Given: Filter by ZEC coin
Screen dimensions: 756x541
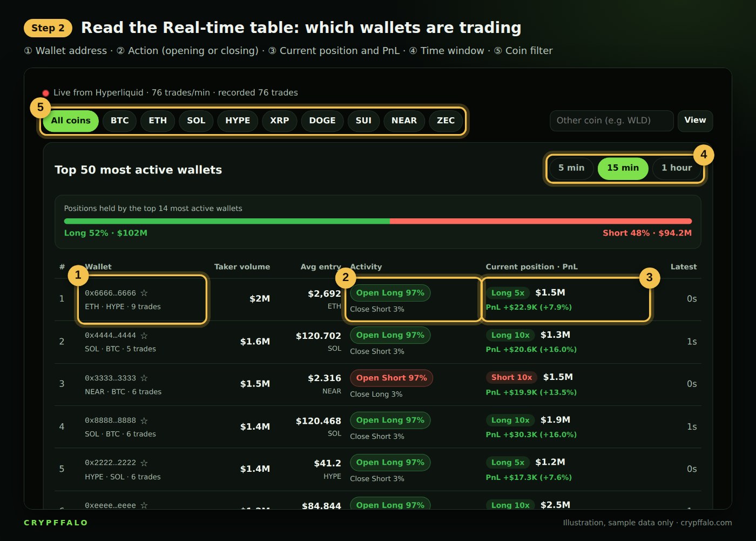Looking at the screenshot, I should click(446, 121).
